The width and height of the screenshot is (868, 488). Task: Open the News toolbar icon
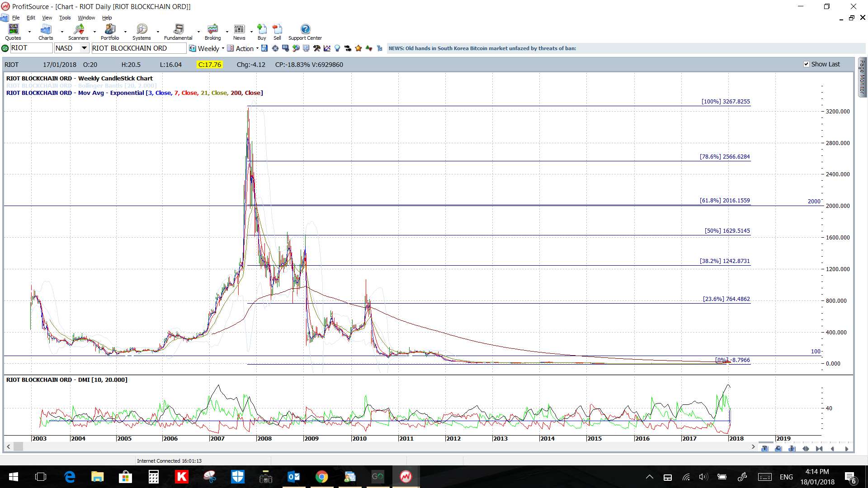239,32
